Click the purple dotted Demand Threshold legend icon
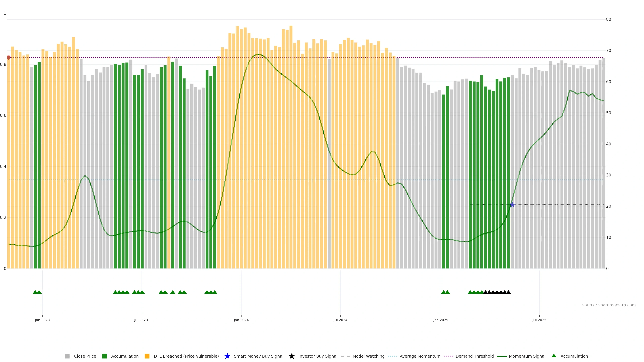The image size is (644, 362). [x=448, y=356]
